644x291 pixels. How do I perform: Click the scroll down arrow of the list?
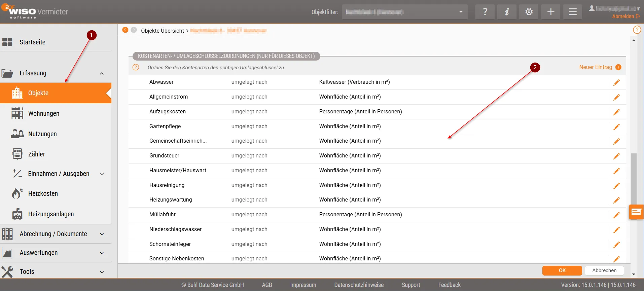click(634, 275)
